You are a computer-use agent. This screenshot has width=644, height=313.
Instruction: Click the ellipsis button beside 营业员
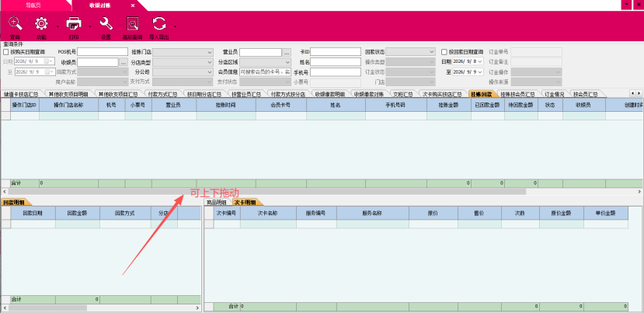tap(287, 52)
